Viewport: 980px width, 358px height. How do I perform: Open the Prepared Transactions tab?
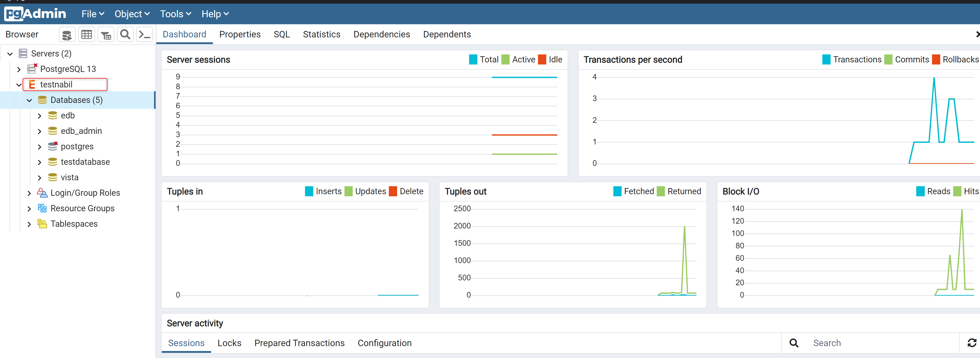tap(299, 343)
